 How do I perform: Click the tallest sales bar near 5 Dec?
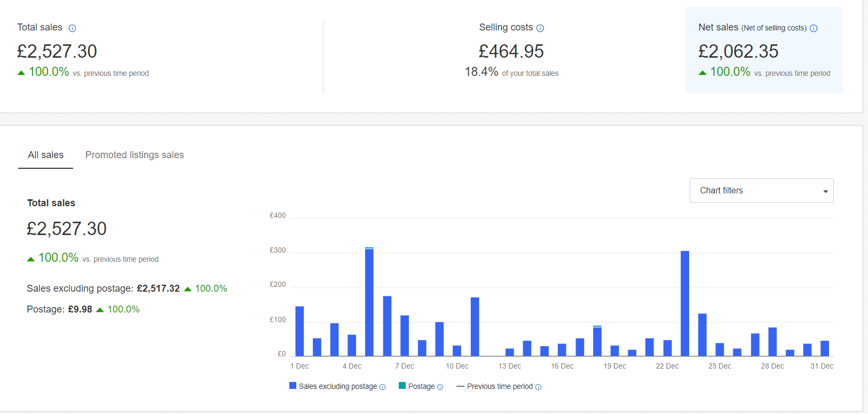(x=369, y=302)
